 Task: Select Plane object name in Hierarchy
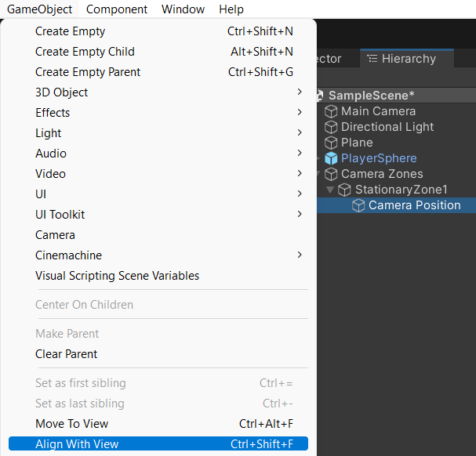coord(357,143)
